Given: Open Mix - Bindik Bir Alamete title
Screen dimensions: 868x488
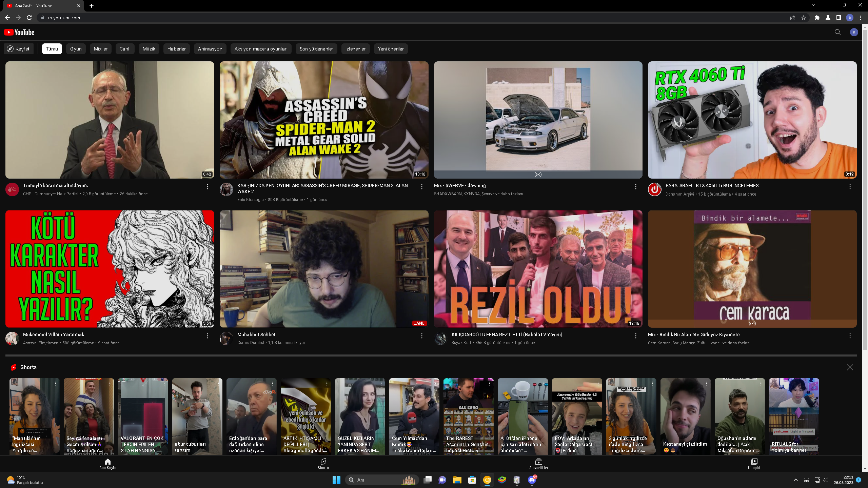Looking at the screenshot, I should [694, 334].
